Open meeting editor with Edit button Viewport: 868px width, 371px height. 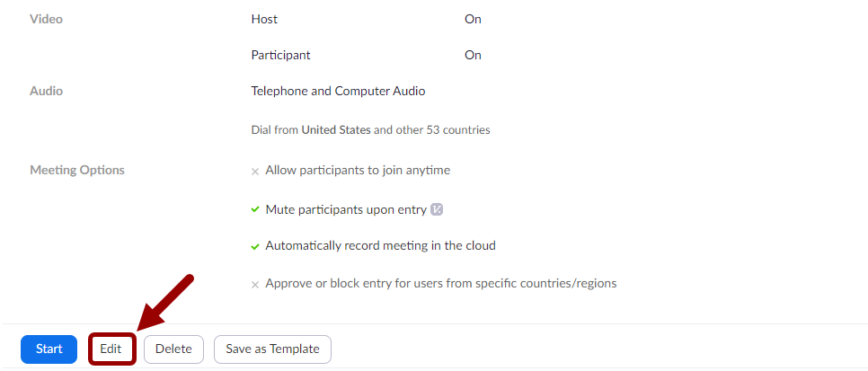111,349
